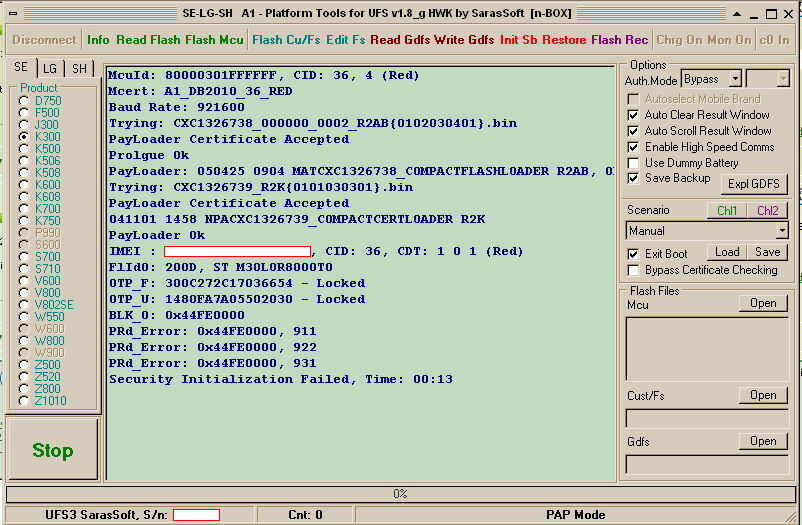Click Read Flash in toolbar

point(148,40)
